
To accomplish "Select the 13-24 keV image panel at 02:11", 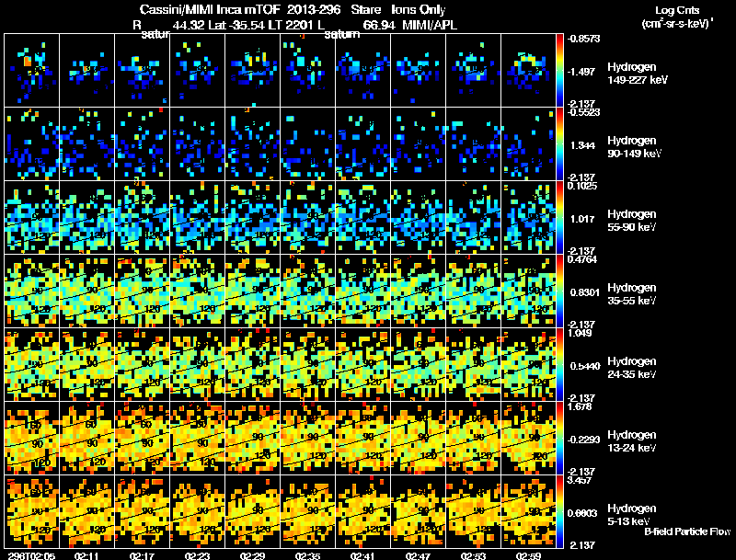I will [86, 439].
